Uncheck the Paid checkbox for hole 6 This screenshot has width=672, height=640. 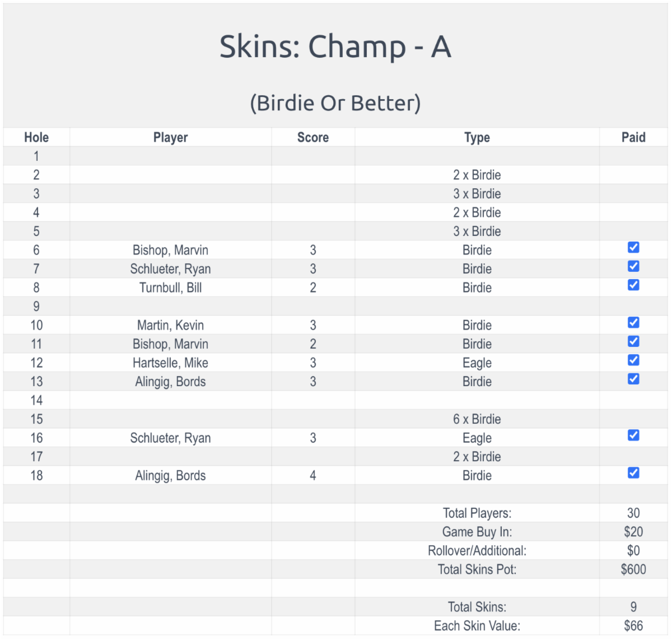633,248
